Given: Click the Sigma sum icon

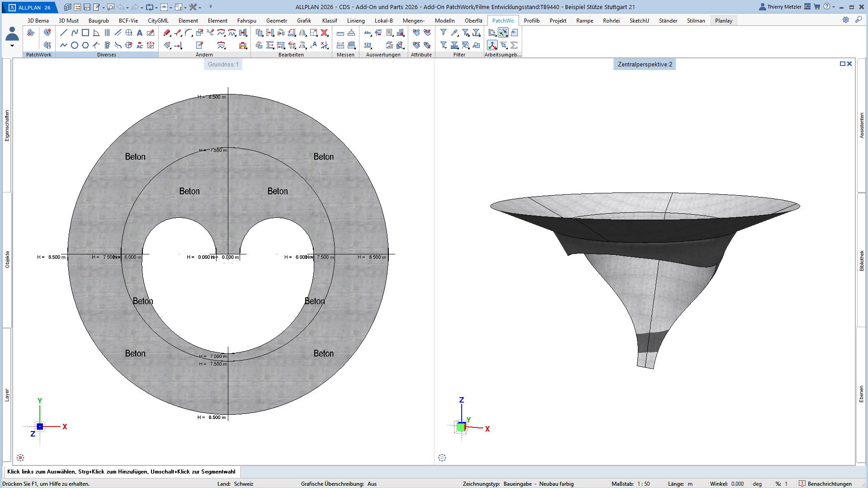Looking at the screenshot, I should pyautogui.click(x=514, y=45).
